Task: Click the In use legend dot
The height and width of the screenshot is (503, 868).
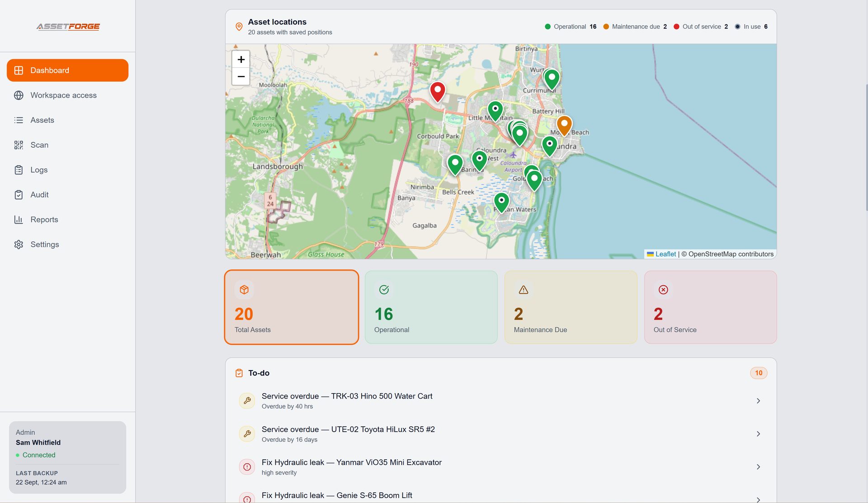Action: (x=737, y=27)
